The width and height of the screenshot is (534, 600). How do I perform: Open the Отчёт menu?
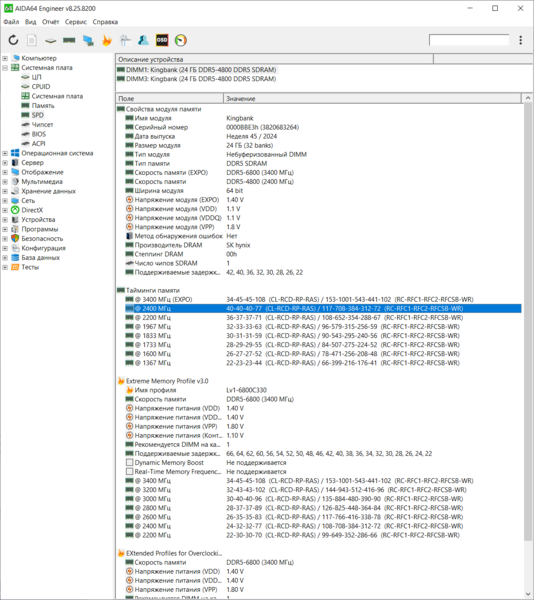pyautogui.click(x=50, y=22)
